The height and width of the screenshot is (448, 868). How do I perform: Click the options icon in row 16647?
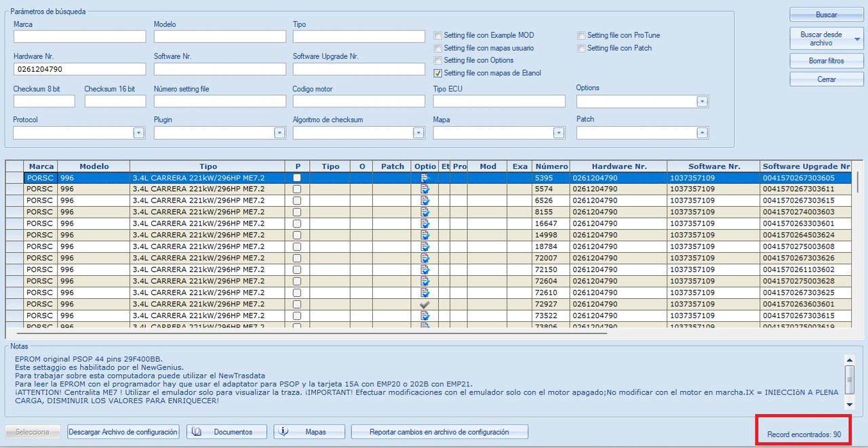click(425, 224)
